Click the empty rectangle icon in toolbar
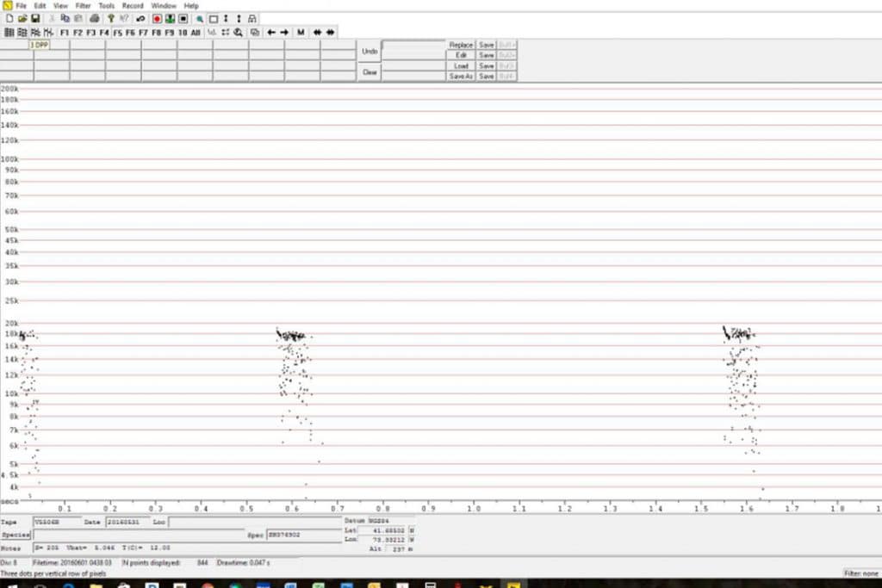Image resolution: width=882 pixels, height=588 pixels. click(x=214, y=19)
